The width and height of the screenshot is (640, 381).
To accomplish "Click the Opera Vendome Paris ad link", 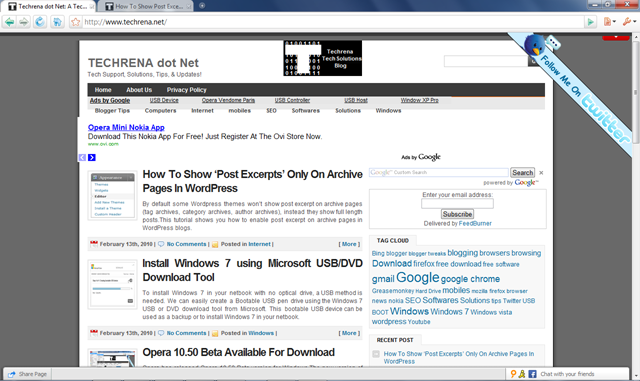I will pos(228,100).
